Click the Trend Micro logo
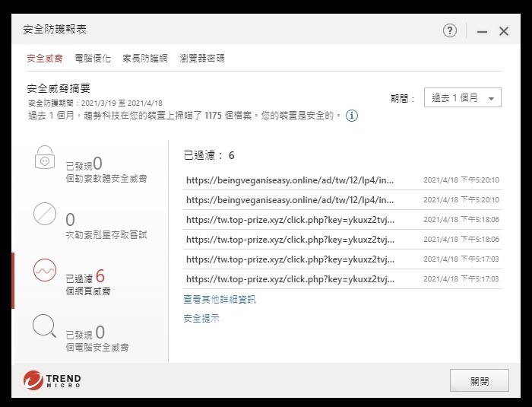The image size is (532, 407). (52, 380)
